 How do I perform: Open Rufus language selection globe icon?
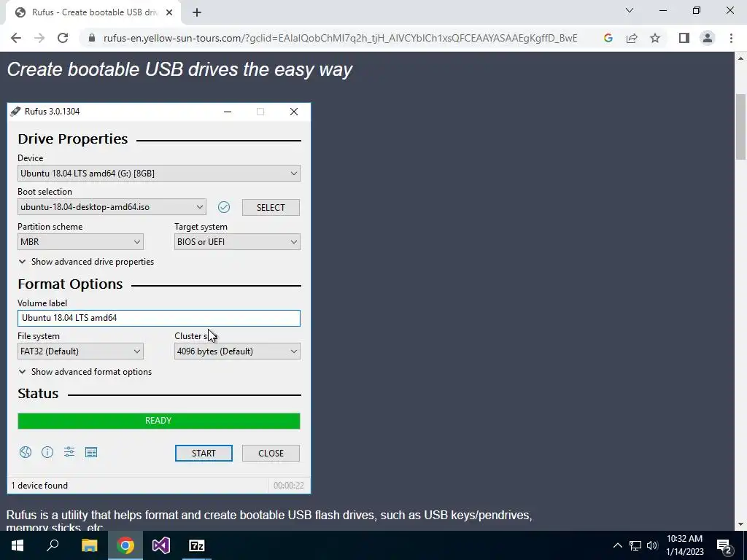[26, 452]
